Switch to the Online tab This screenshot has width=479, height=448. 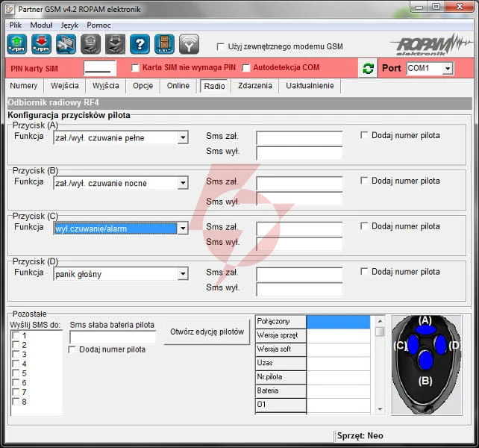pos(178,86)
